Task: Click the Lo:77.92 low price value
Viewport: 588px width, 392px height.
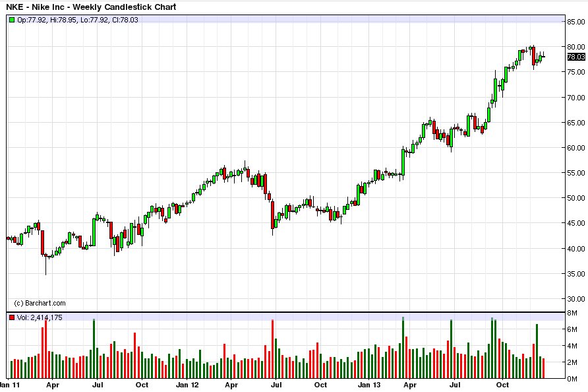Action: point(94,20)
